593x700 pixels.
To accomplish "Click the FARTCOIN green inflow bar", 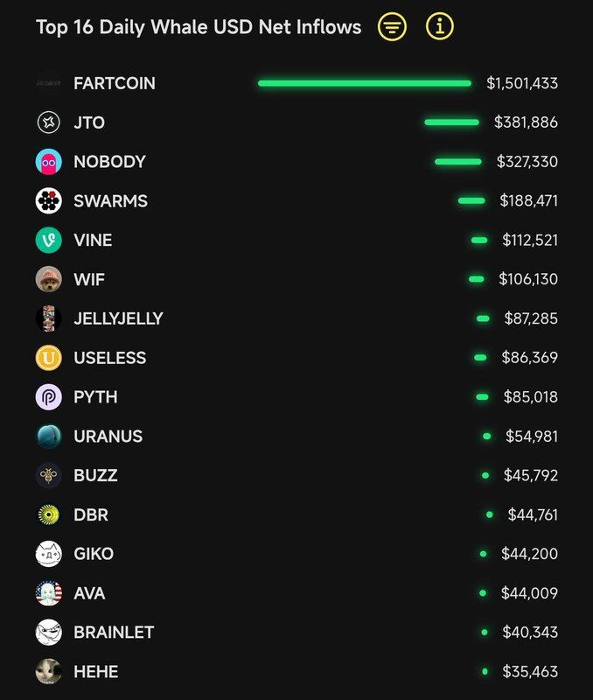I will click(x=365, y=84).
